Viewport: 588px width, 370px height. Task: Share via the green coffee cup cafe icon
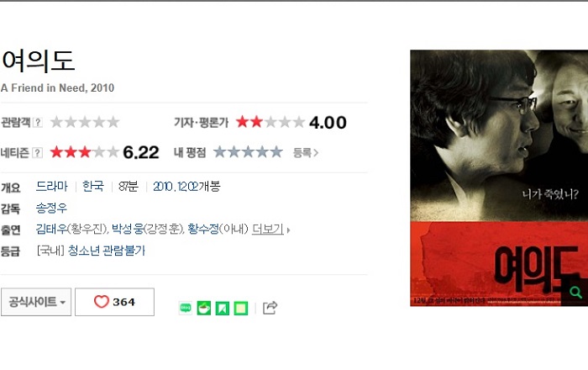pos(203,308)
